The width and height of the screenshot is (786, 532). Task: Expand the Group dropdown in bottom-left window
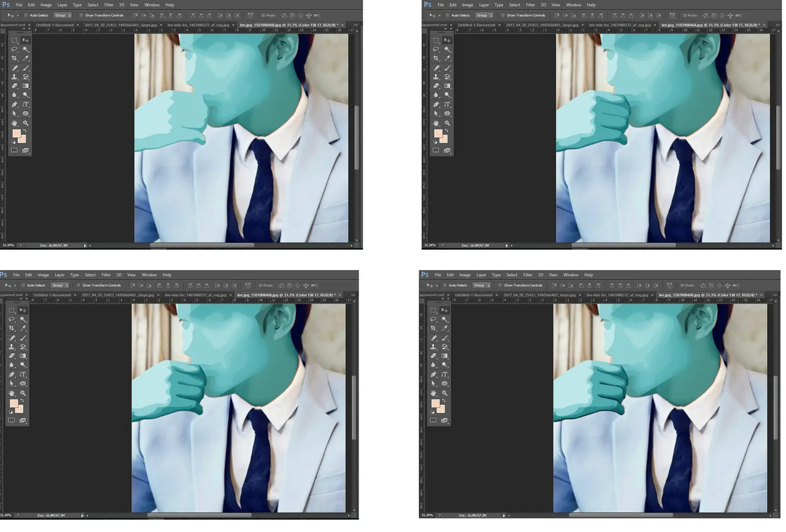[60, 285]
